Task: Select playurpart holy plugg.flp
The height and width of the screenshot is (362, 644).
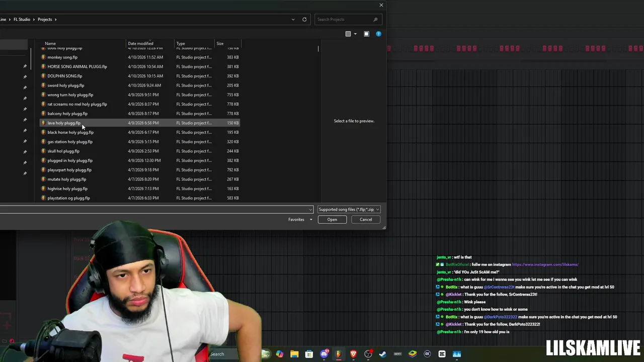Action: 140,170
